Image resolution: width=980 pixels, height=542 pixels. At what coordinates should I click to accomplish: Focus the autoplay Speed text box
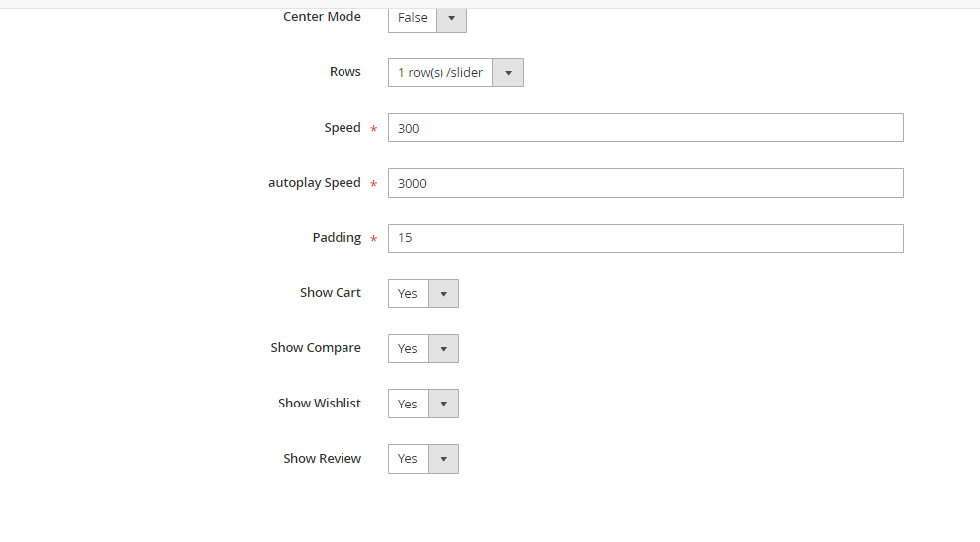tap(644, 183)
